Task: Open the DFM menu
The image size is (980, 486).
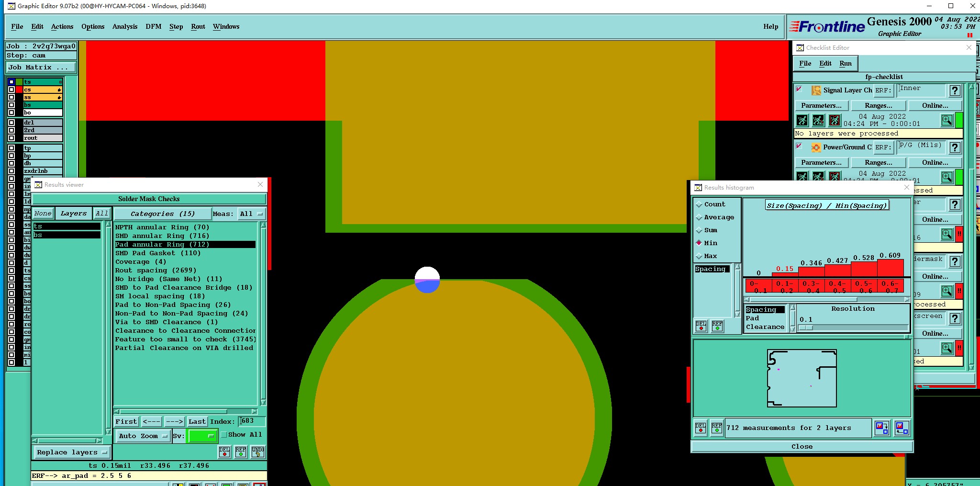Action: pyautogui.click(x=154, y=27)
